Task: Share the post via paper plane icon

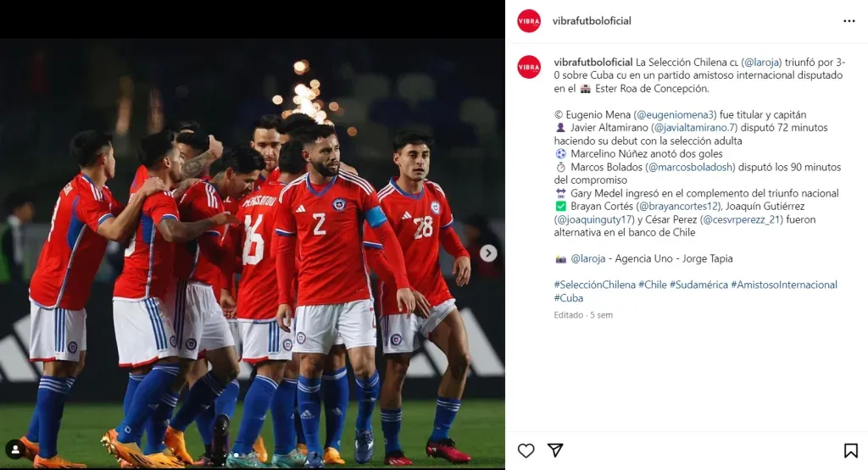Action: point(555,450)
